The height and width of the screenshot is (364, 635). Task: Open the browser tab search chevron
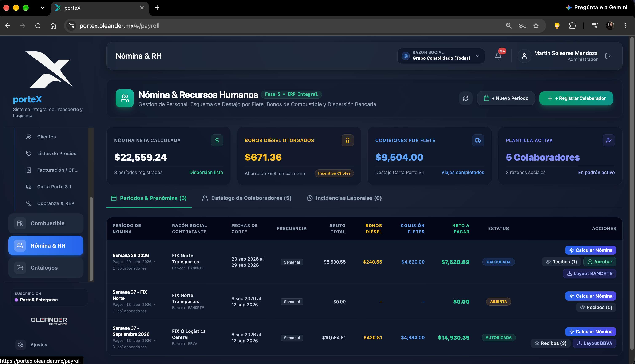43,8
